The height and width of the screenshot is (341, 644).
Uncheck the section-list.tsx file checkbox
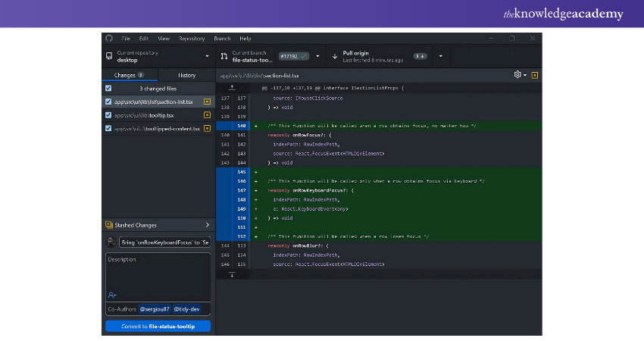pyautogui.click(x=108, y=102)
